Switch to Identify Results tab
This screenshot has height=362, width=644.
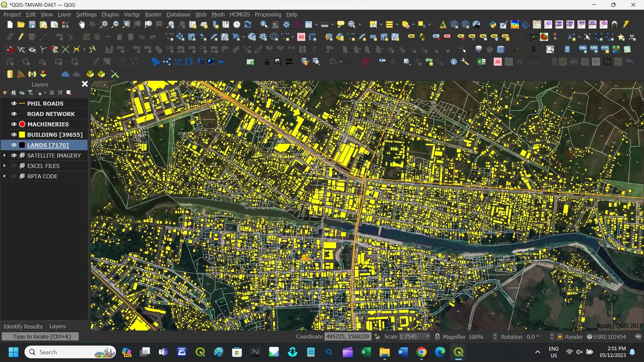tap(23, 326)
